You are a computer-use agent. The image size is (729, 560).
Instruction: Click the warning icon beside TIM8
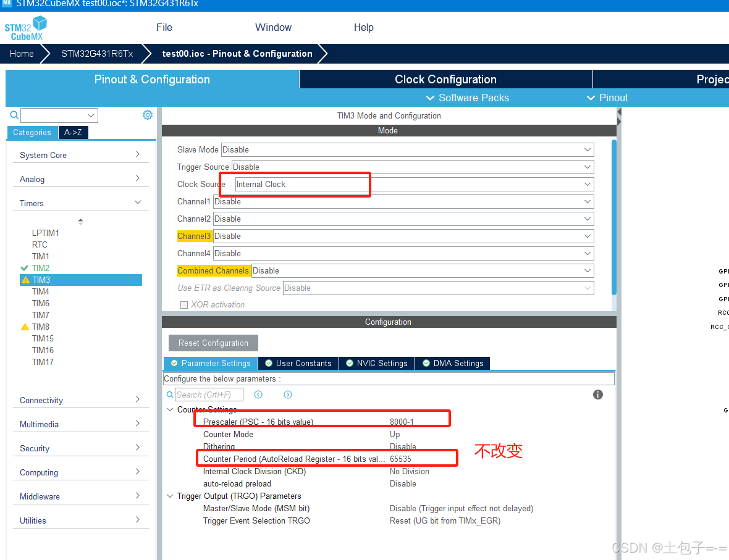(x=25, y=327)
